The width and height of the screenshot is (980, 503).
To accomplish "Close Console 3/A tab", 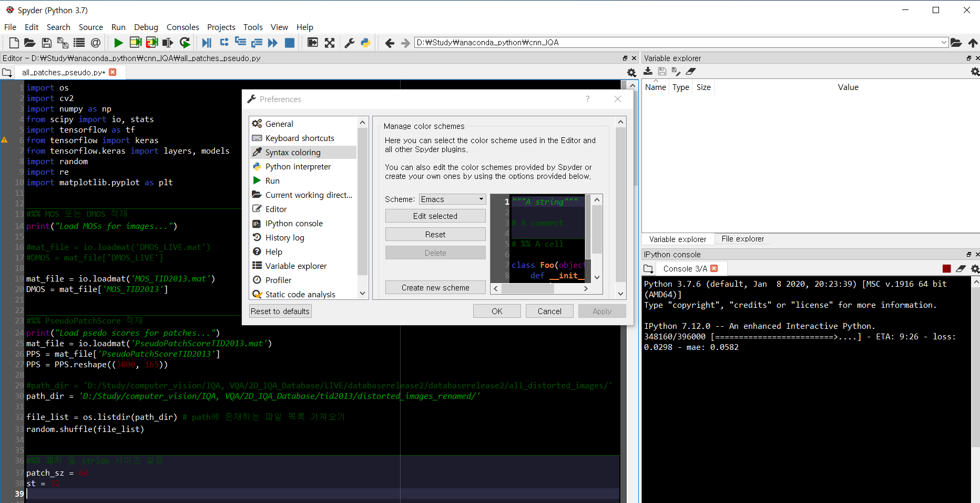I will pyautogui.click(x=714, y=268).
